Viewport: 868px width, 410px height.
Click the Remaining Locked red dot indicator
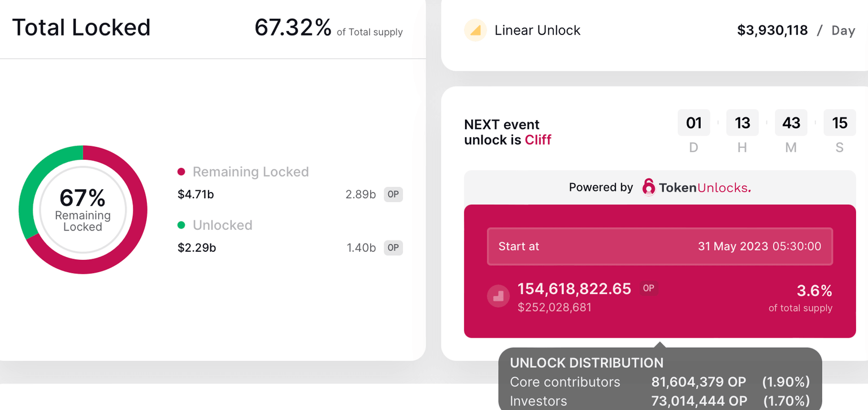coord(182,172)
